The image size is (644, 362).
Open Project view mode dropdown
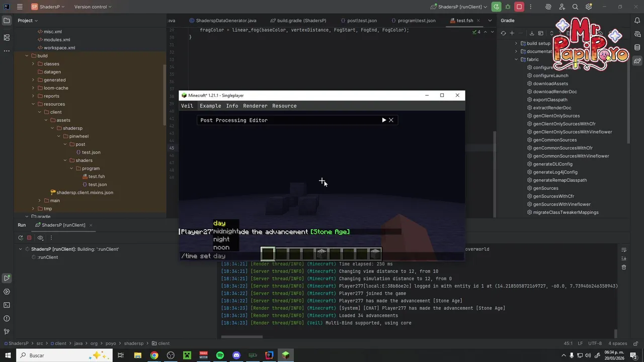(x=28, y=21)
